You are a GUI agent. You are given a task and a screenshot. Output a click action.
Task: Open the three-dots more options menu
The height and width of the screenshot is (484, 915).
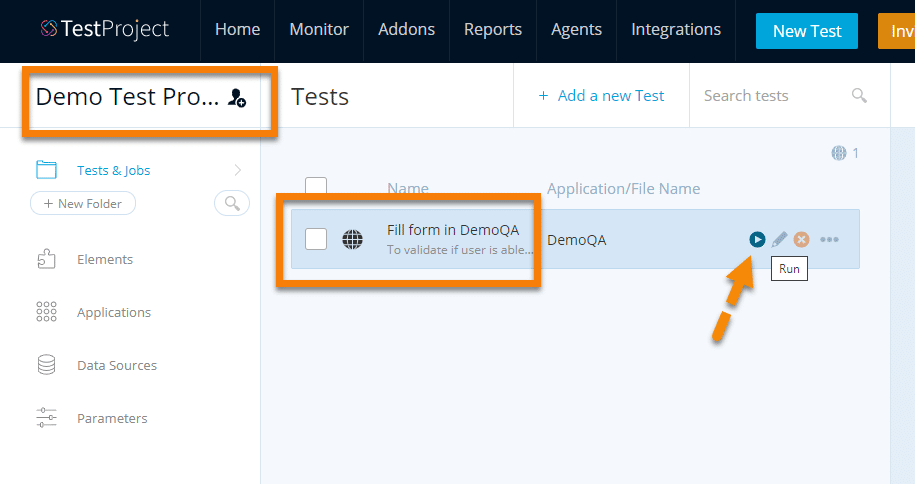pyautogui.click(x=829, y=239)
